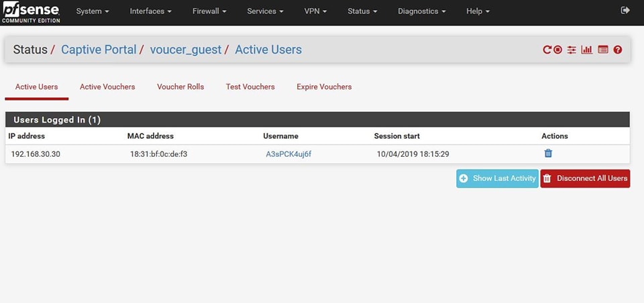644x303 pixels.
Task: Click the red help question mark icon
Action: point(618,50)
